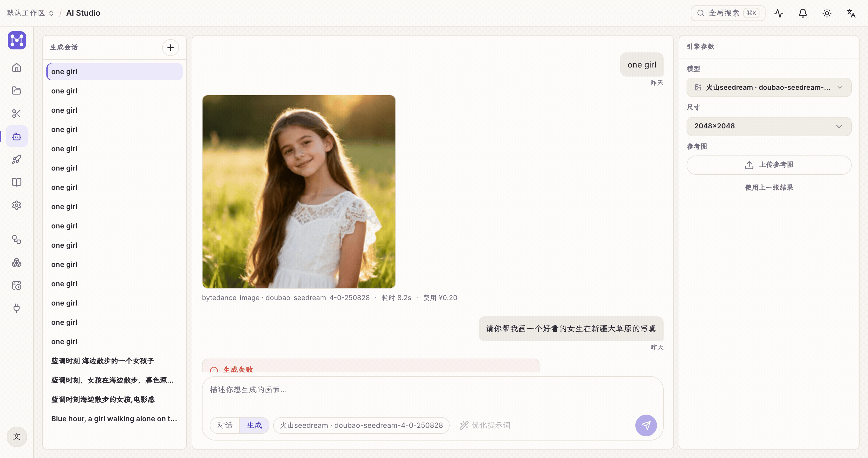Select the scissors tool icon in sidebar
Viewport: 868px width, 458px height.
pyautogui.click(x=17, y=114)
